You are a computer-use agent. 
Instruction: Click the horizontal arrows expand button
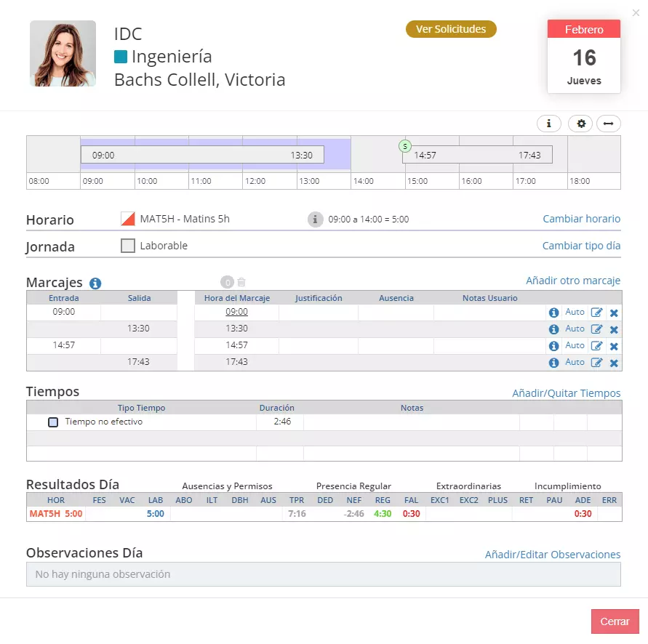coord(608,124)
